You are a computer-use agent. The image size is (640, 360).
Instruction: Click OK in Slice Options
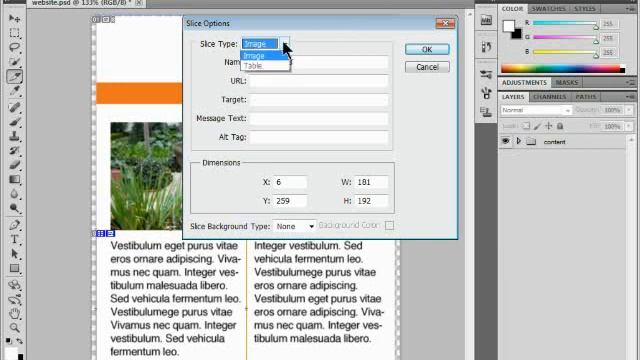click(x=427, y=49)
